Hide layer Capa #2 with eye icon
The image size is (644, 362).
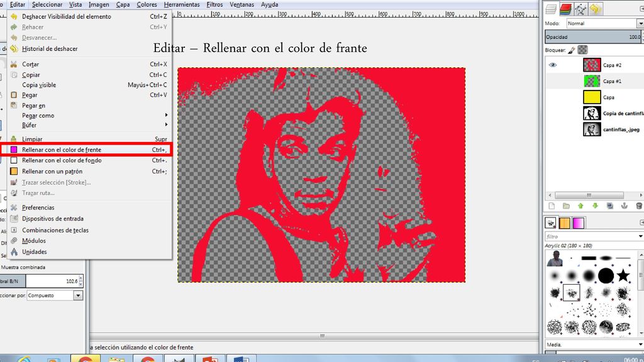point(553,65)
